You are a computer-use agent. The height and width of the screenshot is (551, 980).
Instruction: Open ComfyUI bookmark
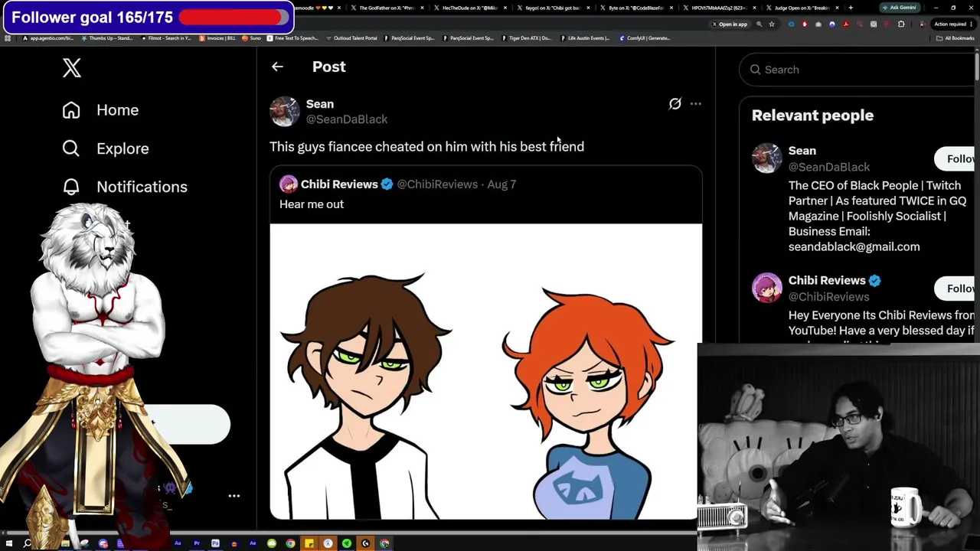(x=645, y=38)
